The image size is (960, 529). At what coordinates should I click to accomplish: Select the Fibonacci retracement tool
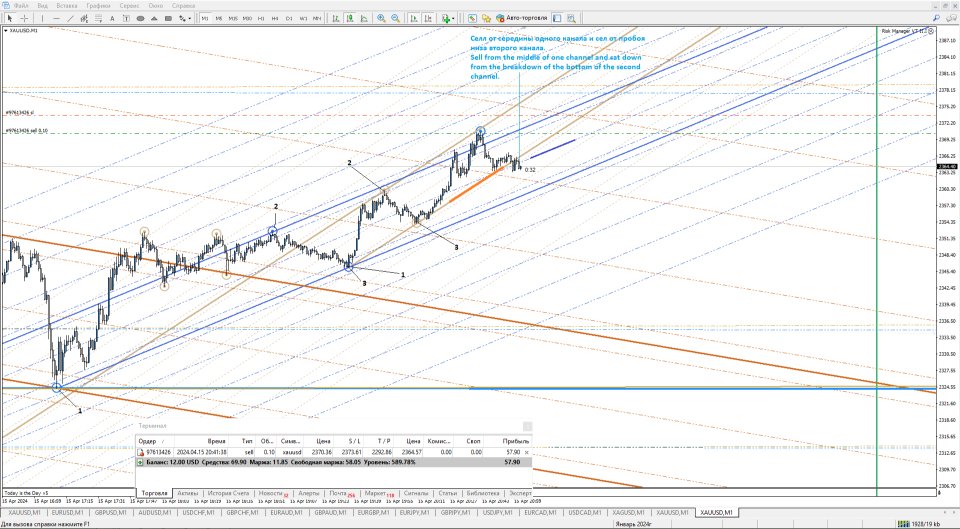[x=98, y=18]
